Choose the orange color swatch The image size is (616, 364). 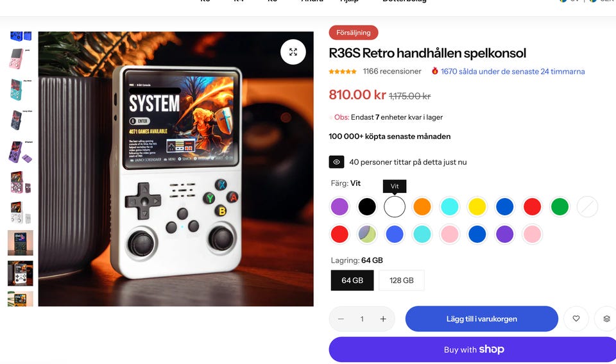pyautogui.click(x=422, y=207)
